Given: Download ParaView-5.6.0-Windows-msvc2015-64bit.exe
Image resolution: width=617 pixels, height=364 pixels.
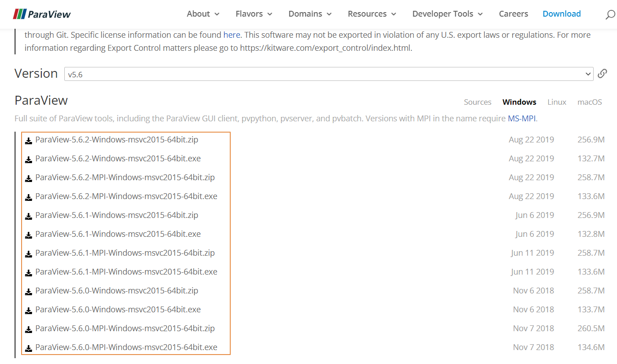Looking at the screenshot, I should [118, 310].
